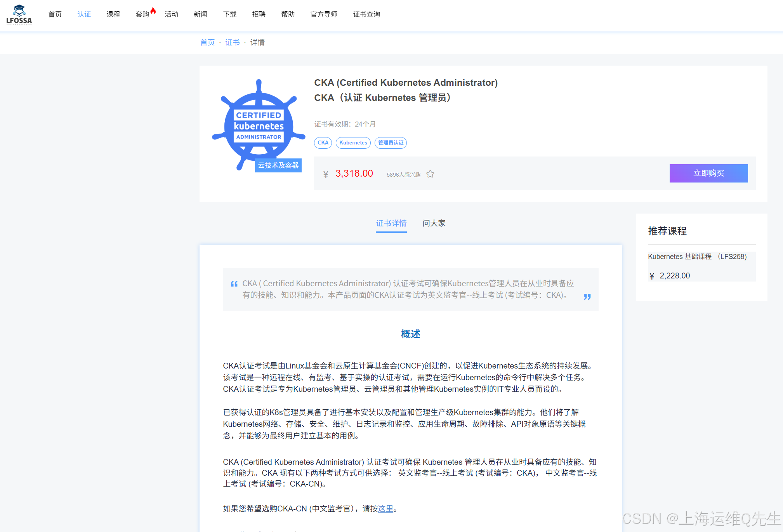Click the hot flame icon on 套购
Screen dimensions: 783x532
tap(153, 10)
